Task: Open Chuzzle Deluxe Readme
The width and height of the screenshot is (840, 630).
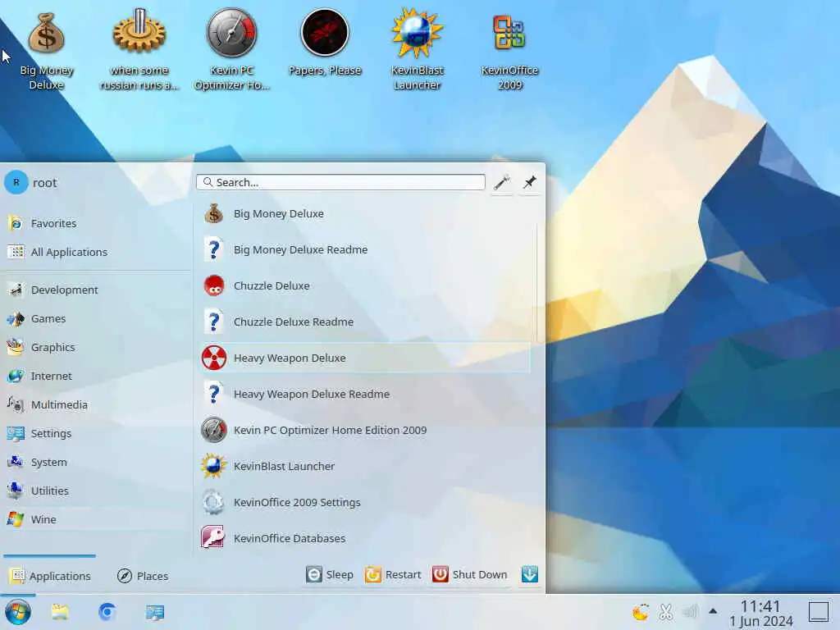Action: (x=364, y=322)
